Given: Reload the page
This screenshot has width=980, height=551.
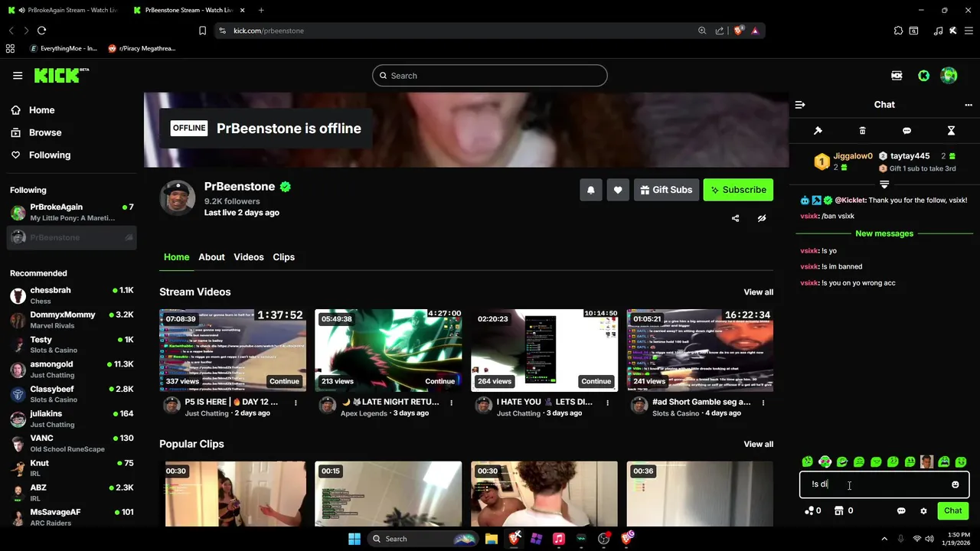Looking at the screenshot, I should (x=41, y=31).
